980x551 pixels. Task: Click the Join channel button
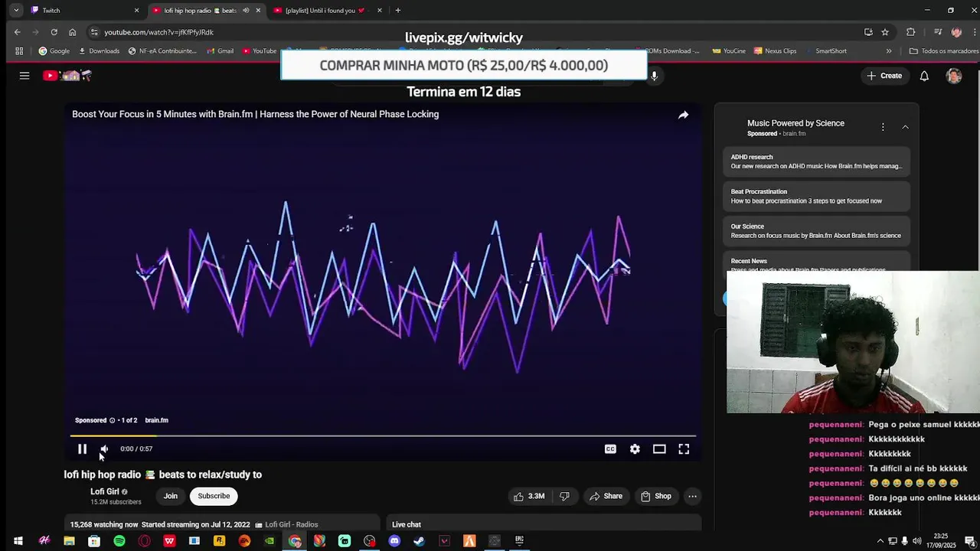(170, 496)
